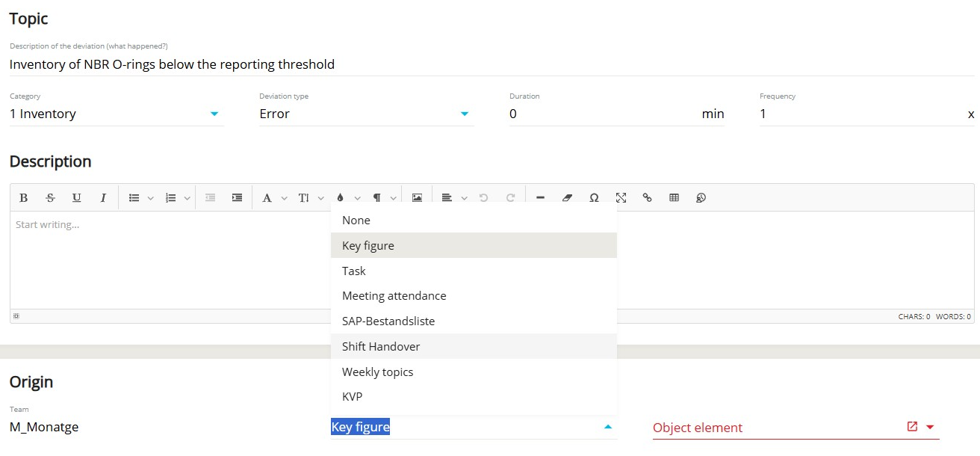This screenshot has height=456, width=980.
Task: Select SAP-Bestandsliste option
Action: click(x=474, y=321)
